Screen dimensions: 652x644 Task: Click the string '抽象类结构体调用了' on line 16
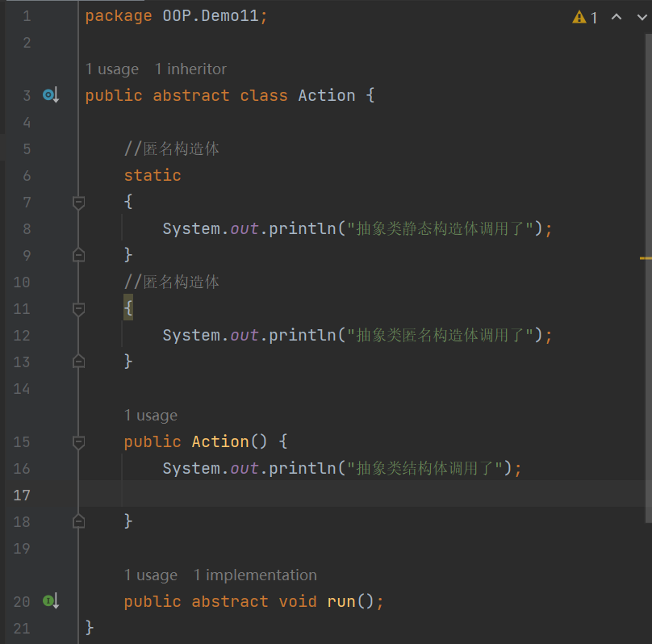[x=425, y=468]
